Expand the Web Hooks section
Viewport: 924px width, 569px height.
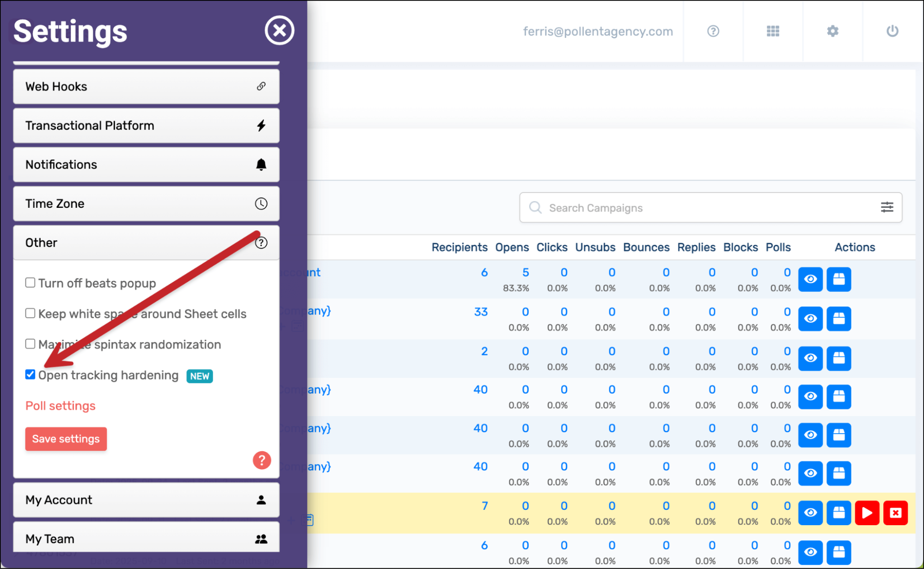(146, 86)
